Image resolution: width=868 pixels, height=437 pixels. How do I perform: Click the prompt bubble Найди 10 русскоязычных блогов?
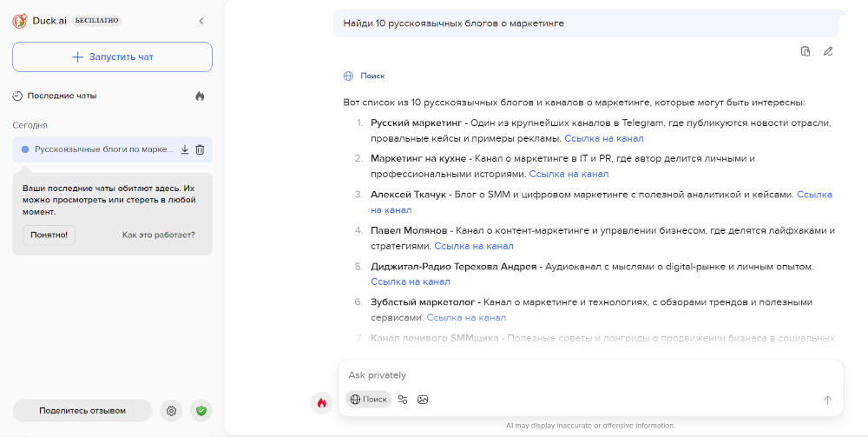pyautogui.click(x=586, y=23)
